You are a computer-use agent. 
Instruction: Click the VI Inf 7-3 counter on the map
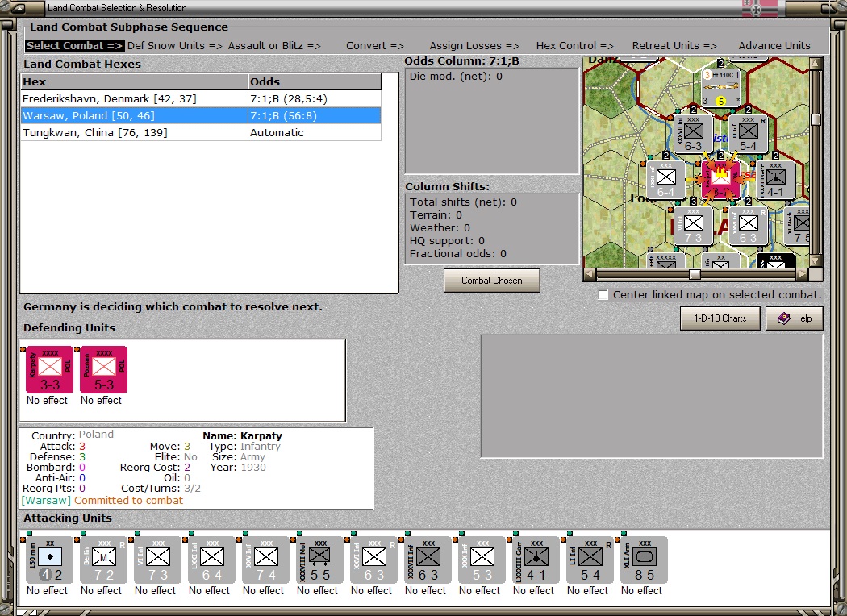pos(693,226)
